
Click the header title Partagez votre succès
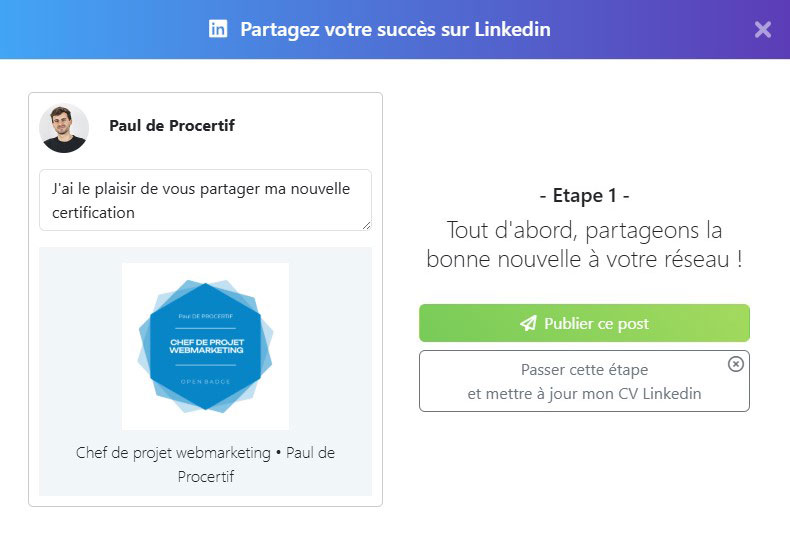(395, 29)
